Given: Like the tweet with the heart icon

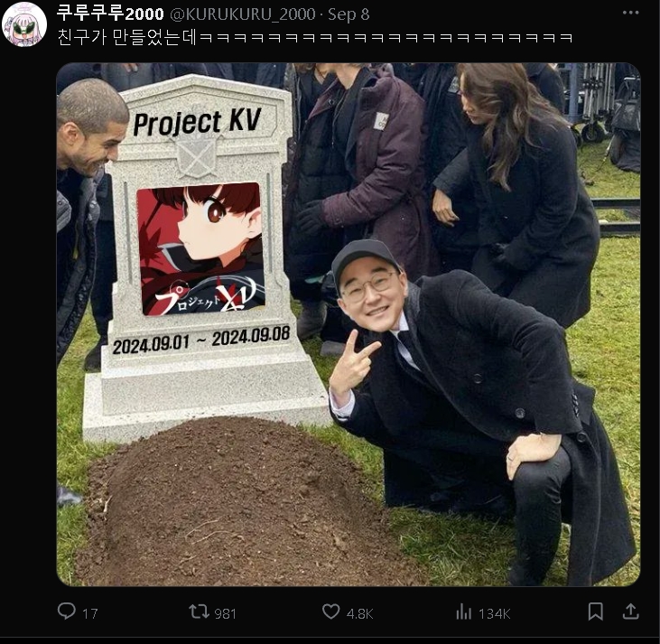Looking at the screenshot, I should click(330, 611).
